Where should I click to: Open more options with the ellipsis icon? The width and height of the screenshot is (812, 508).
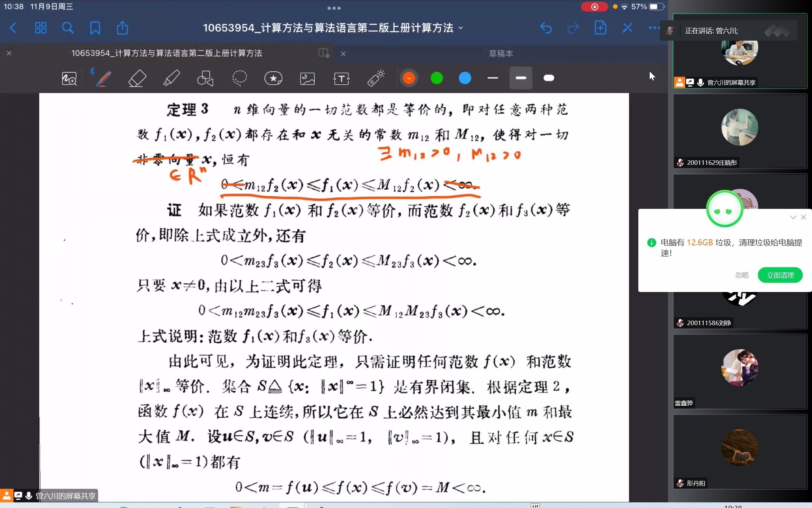pos(653,28)
